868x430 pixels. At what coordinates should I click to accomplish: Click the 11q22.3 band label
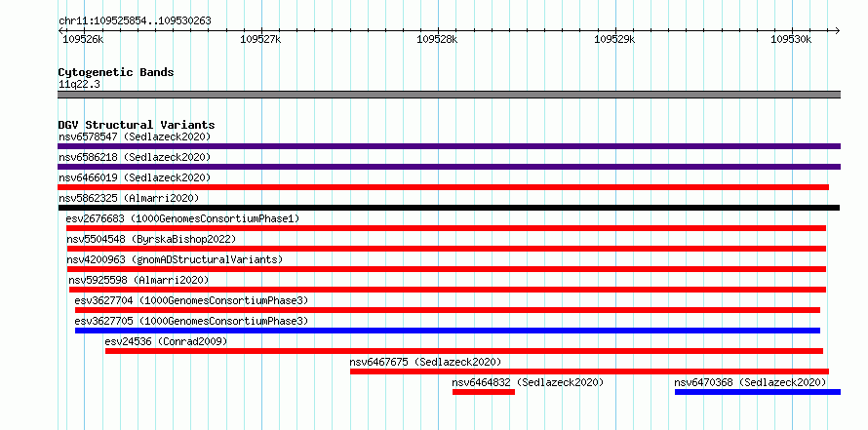tap(79, 85)
